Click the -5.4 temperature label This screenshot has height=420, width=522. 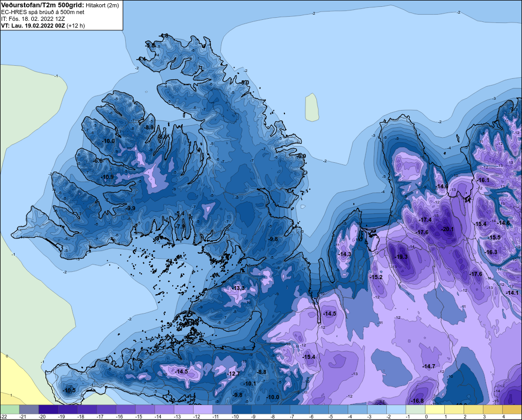point(180,213)
